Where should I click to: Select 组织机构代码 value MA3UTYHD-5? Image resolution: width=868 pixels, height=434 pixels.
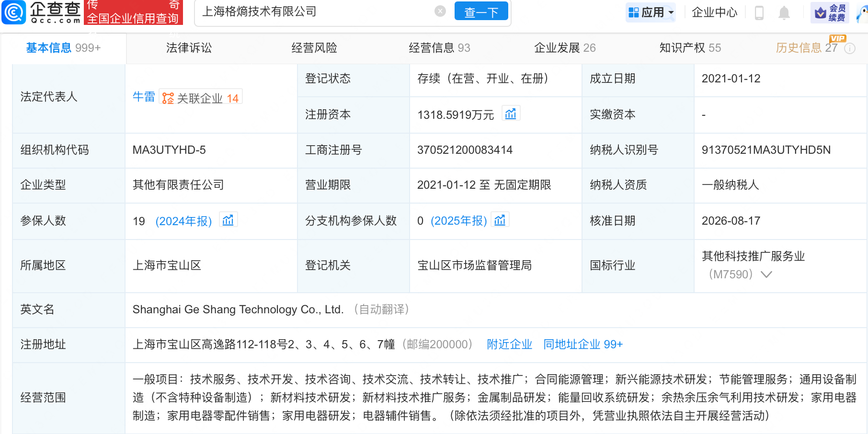[x=169, y=150]
